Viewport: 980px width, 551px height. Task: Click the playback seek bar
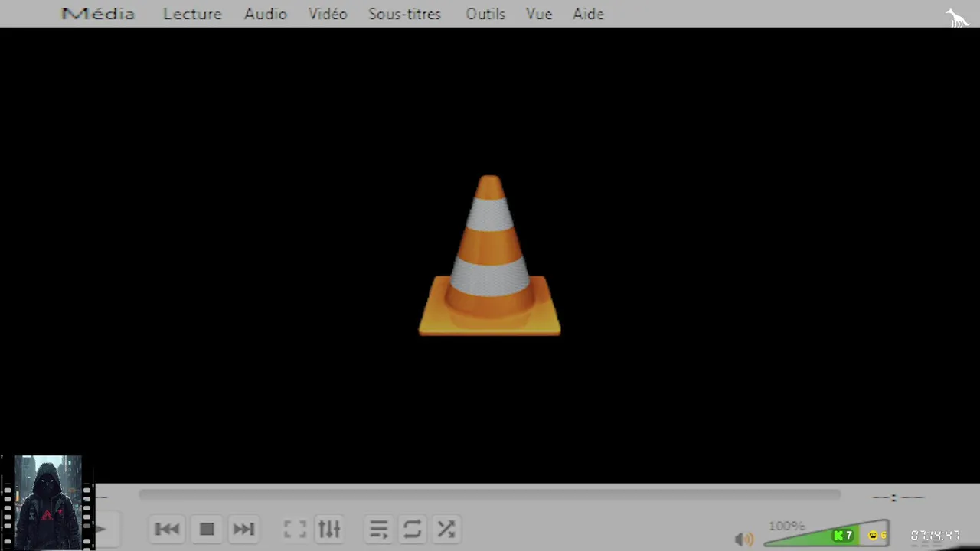[x=490, y=494]
